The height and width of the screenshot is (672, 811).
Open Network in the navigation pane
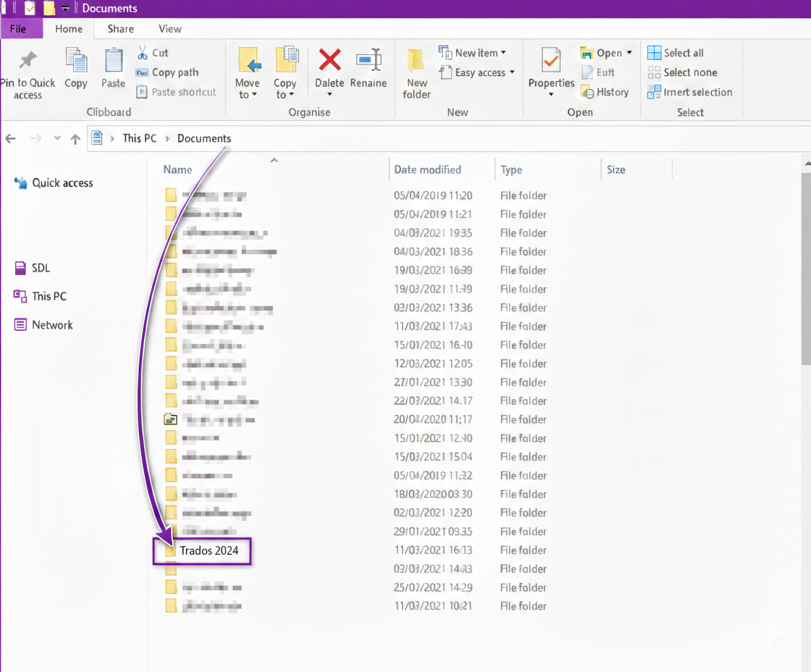(52, 325)
